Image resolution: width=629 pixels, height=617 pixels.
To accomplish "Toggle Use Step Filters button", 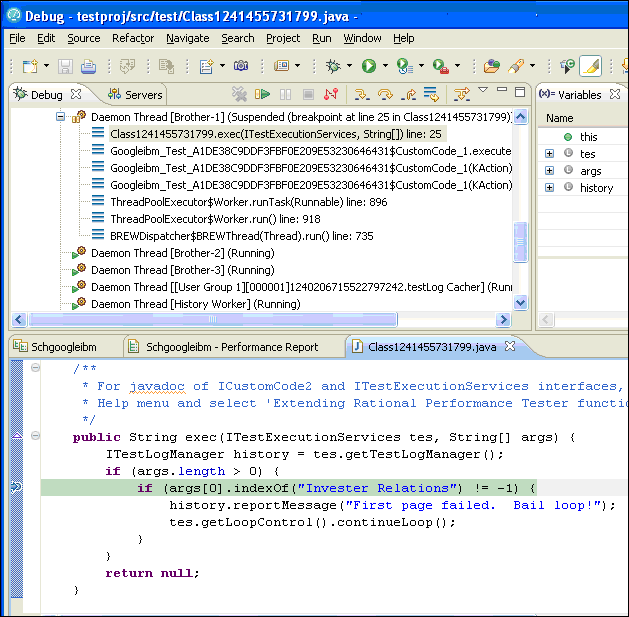I will (461, 95).
